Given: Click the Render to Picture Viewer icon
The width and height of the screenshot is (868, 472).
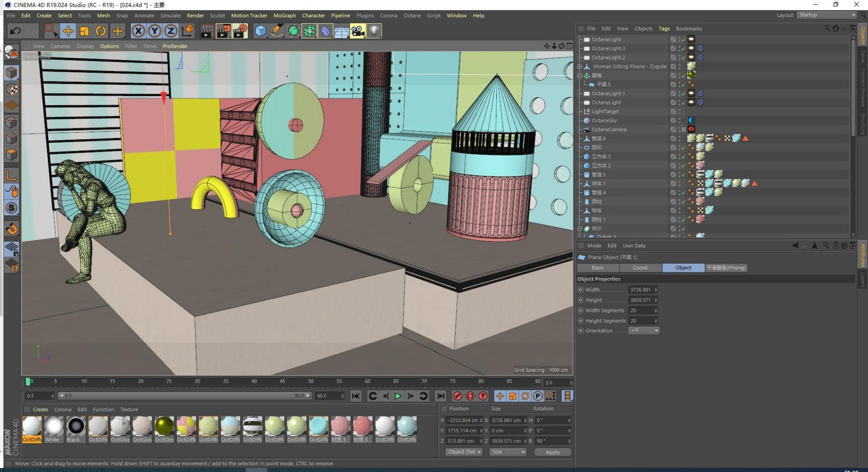Looking at the screenshot, I should (223, 31).
